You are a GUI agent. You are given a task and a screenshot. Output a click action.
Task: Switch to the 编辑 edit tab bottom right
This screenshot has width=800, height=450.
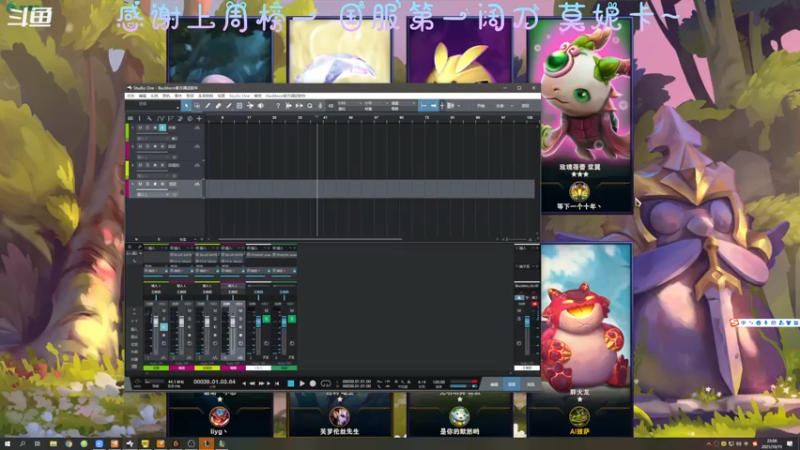[494, 384]
